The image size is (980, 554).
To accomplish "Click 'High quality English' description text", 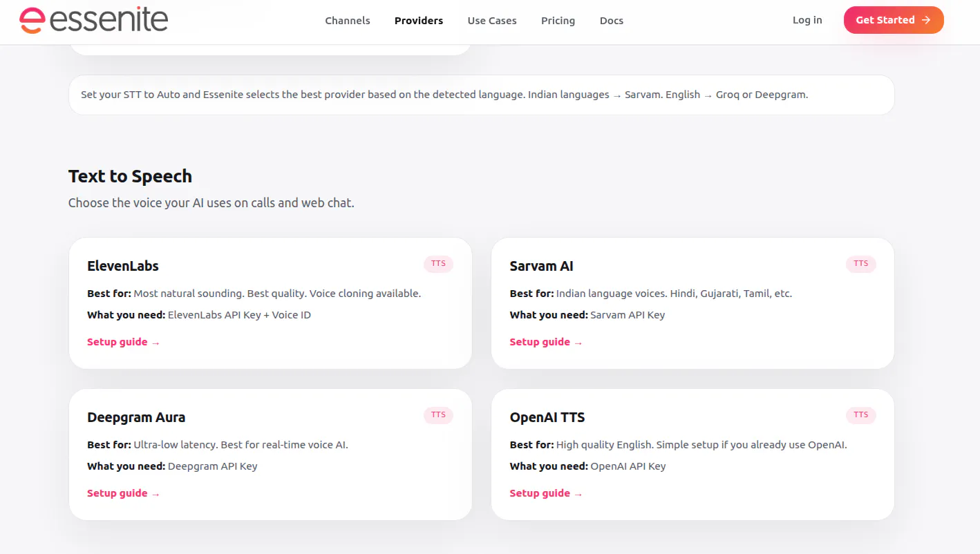I will click(x=701, y=445).
